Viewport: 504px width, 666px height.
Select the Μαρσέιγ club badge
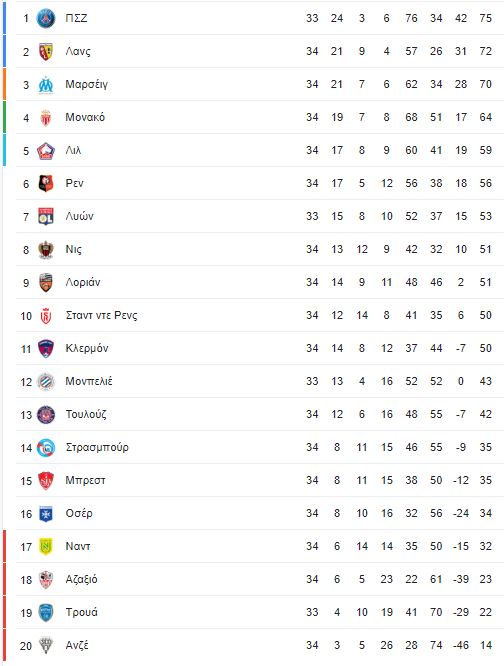click(46, 85)
